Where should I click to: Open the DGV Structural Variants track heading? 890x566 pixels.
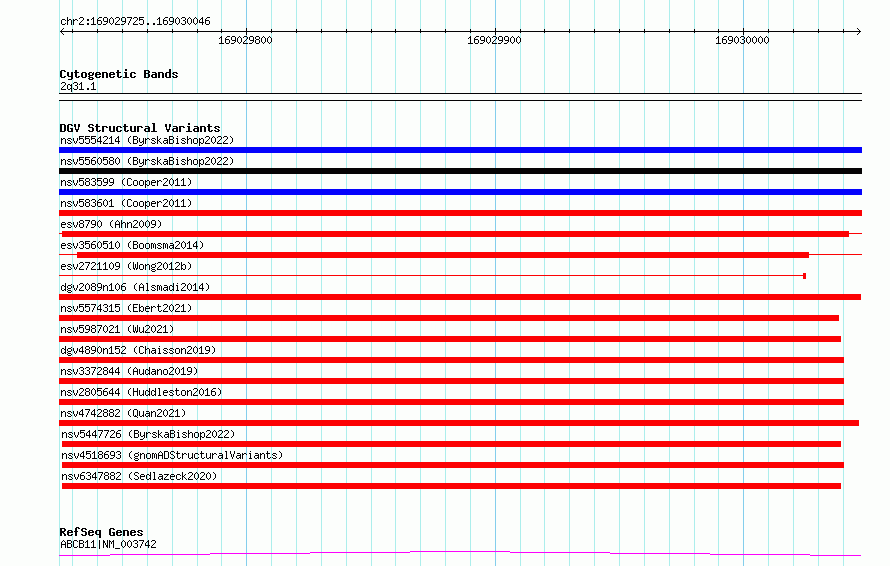click(x=140, y=128)
